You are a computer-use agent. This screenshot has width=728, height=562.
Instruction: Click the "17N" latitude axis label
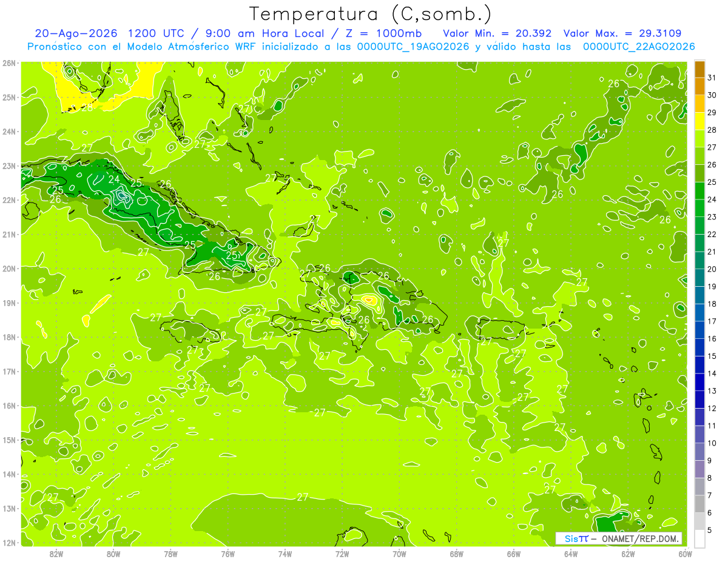pyautogui.click(x=9, y=371)
